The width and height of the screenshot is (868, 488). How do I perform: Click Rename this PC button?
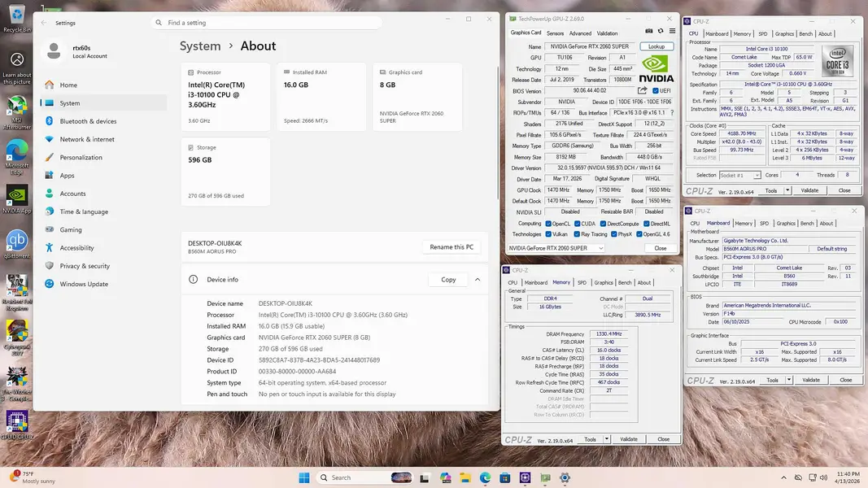(451, 247)
